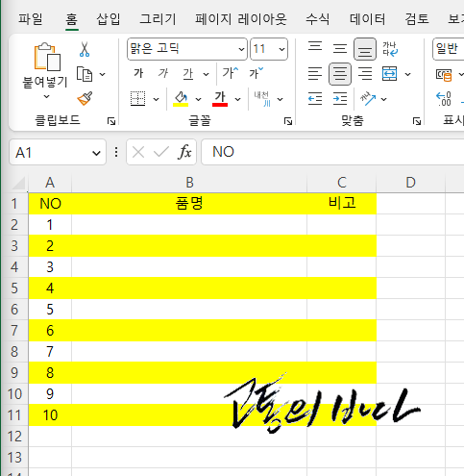Select column B header
Image resolution: width=464 pixels, height=476 pixels.
tap(189, 183)
